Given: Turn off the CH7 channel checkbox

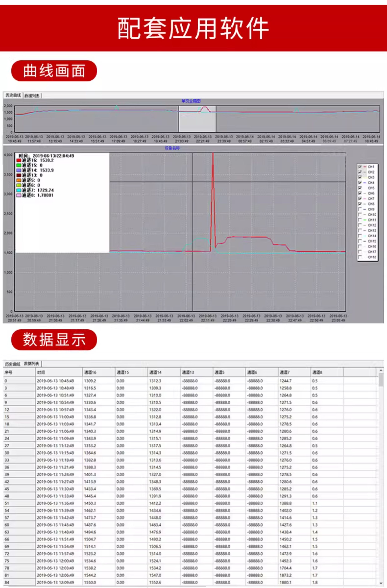Looking at the screenshot, I should click(360, 199).
